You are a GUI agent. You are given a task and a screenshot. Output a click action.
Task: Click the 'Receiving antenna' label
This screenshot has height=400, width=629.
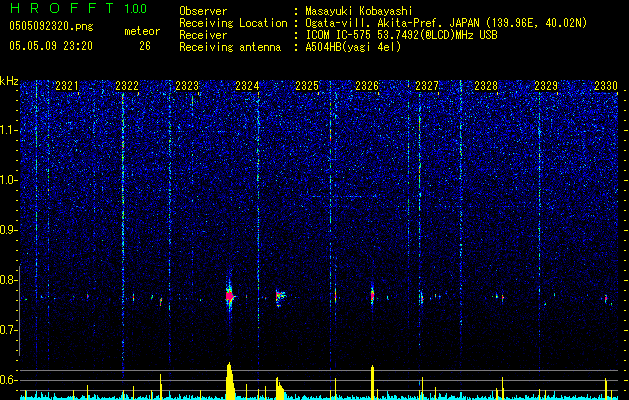coord(230,47)
